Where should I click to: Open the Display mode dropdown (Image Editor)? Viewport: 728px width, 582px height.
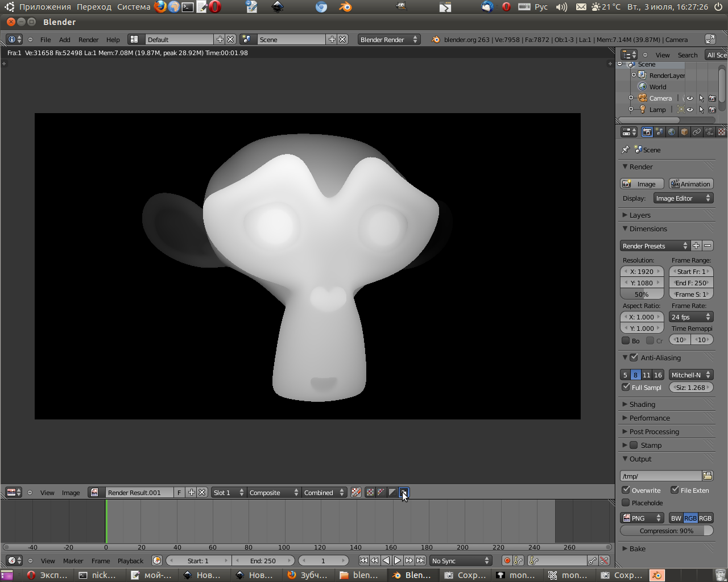point(683,198)
